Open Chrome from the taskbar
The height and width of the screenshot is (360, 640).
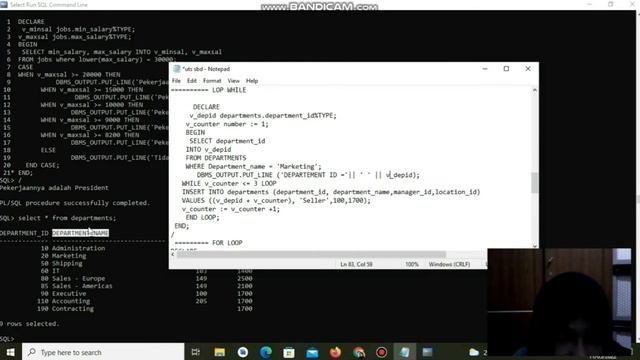tap(359, 352)
